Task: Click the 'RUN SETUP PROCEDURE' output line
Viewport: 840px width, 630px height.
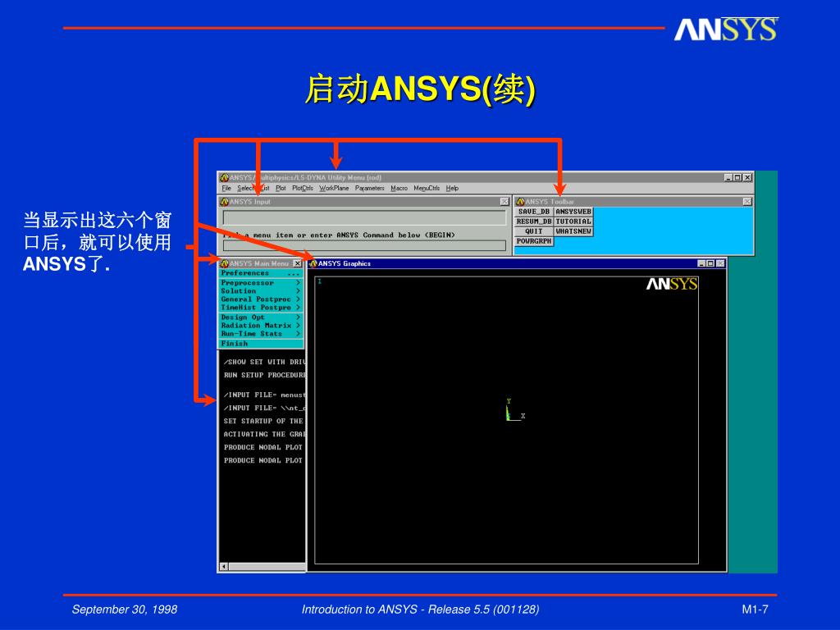Action: pyautogui.click(x=265, y=375)
